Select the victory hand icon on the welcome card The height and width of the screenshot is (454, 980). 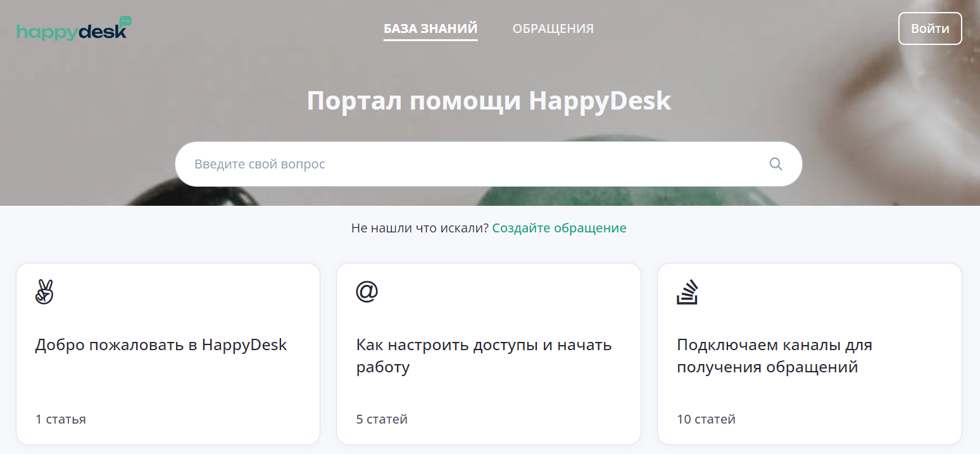(44, 293)
